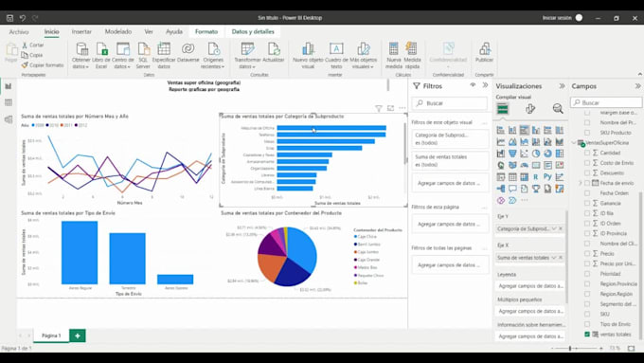Insert a Nuevo objeto visual
Viewport: 644px width, 363px height.
pos(308,56)
